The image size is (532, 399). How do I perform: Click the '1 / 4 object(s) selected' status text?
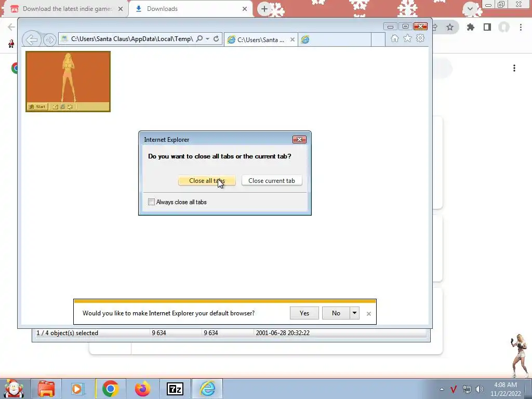click(x=67, y=333)
